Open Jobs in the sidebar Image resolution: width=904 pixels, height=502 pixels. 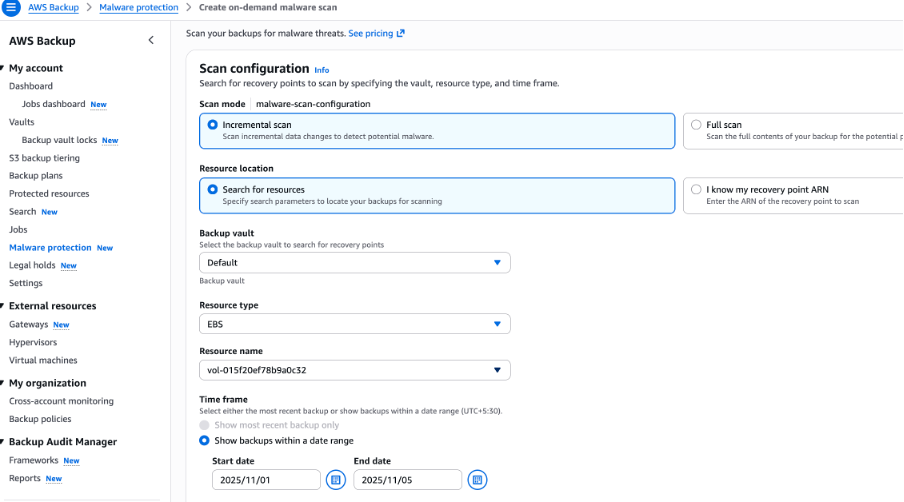pyautogui.click(x=18, y=229)
